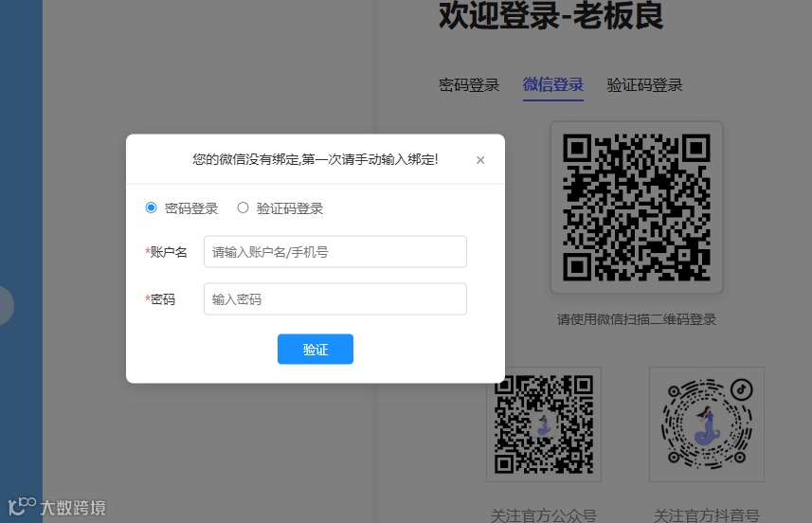The height and width of the screenshot is (523, 812).
Task: Click the 欢迎登录-老板良 heading
Action: 551,15
